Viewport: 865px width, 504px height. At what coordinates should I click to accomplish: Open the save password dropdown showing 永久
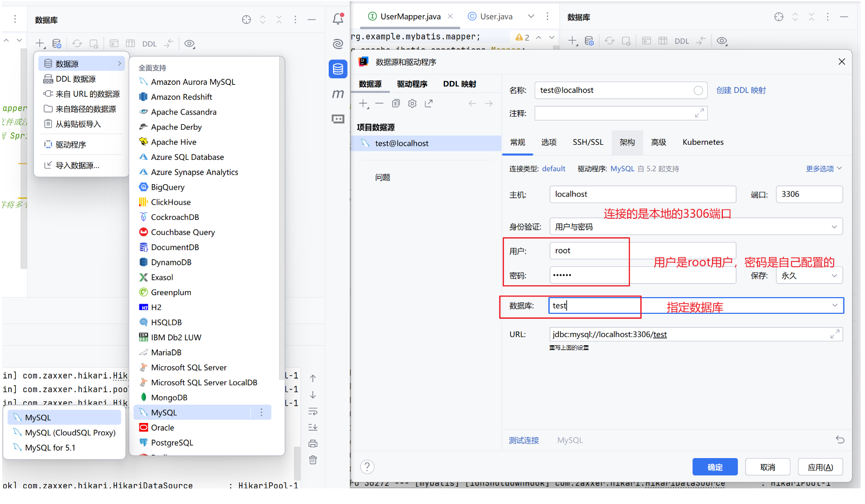809,275
